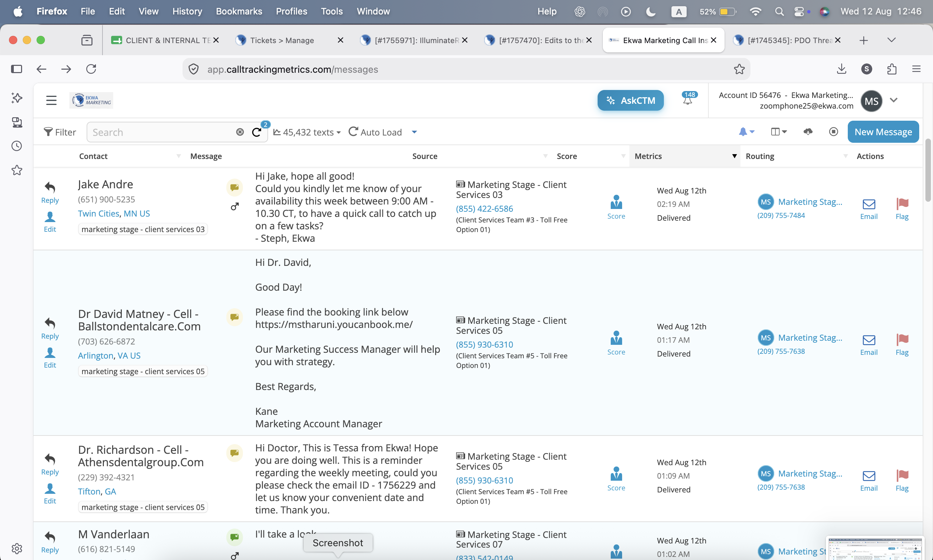
Task: Click the message bubble icon in Jake Andre's row
Action: [235, 187]
